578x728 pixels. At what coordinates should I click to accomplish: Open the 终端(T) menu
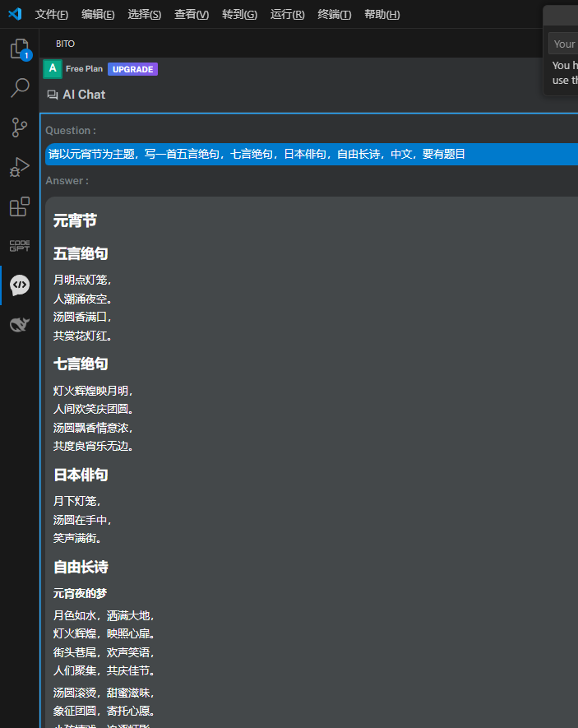[335, 14]
